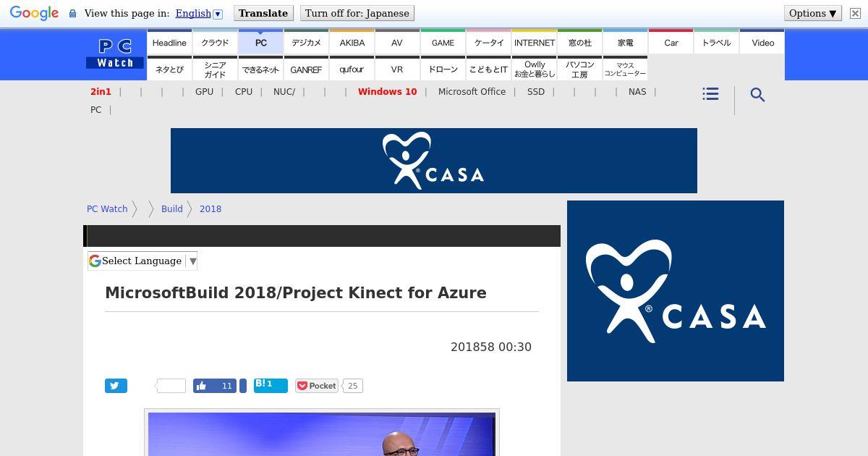
Task: Open the qufour nav tab
Action: (352, 69)
